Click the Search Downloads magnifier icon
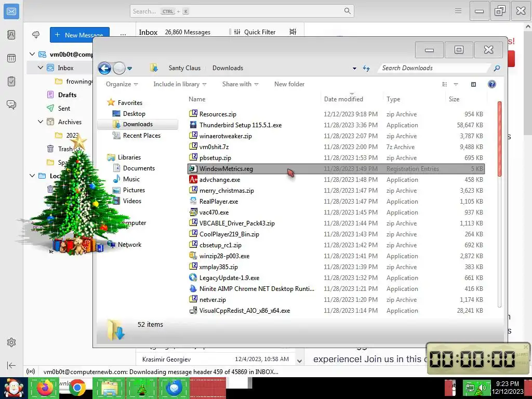This screenshot has width=532, height=399. (497, 68)
